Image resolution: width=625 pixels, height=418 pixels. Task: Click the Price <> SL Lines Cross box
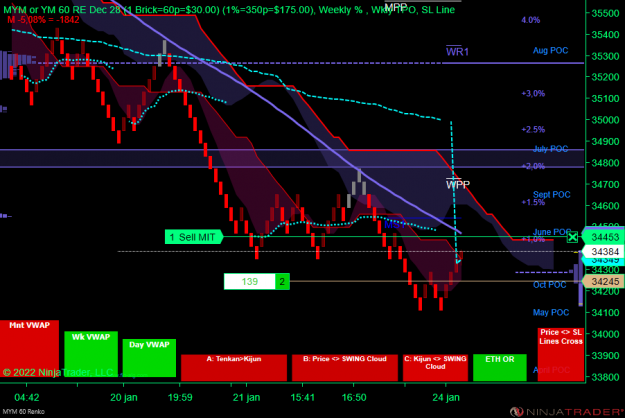[x=561, y=354]
